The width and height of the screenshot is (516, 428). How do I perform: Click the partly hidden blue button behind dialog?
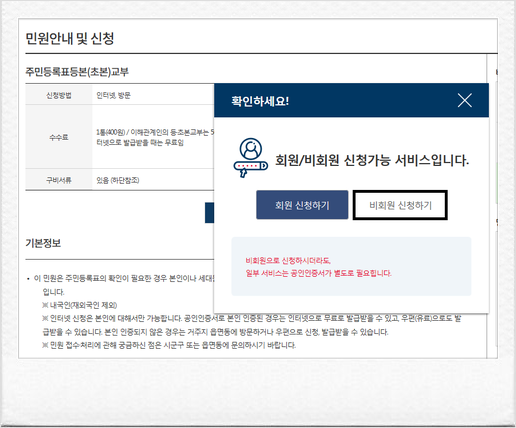[209, 212]
